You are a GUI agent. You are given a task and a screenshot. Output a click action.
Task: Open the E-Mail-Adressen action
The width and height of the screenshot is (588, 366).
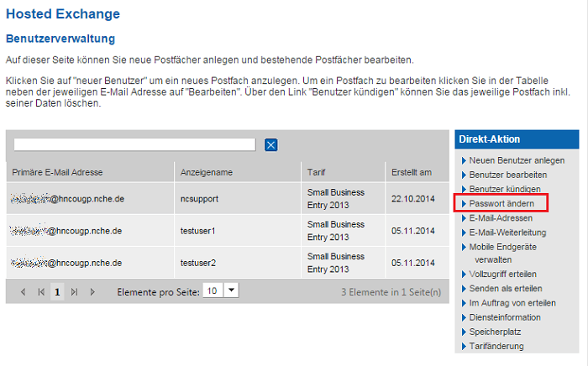click(500, 218)
